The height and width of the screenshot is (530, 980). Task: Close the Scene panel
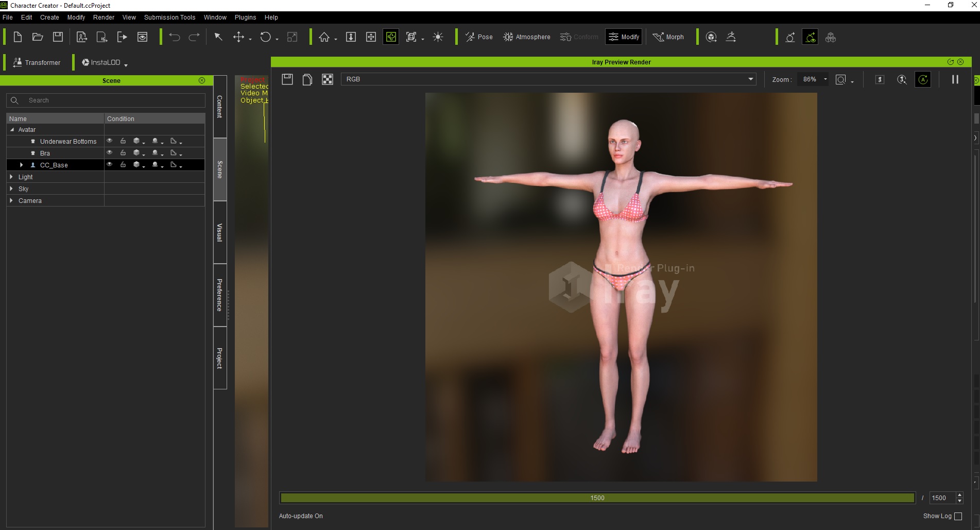tap(202, 80)
